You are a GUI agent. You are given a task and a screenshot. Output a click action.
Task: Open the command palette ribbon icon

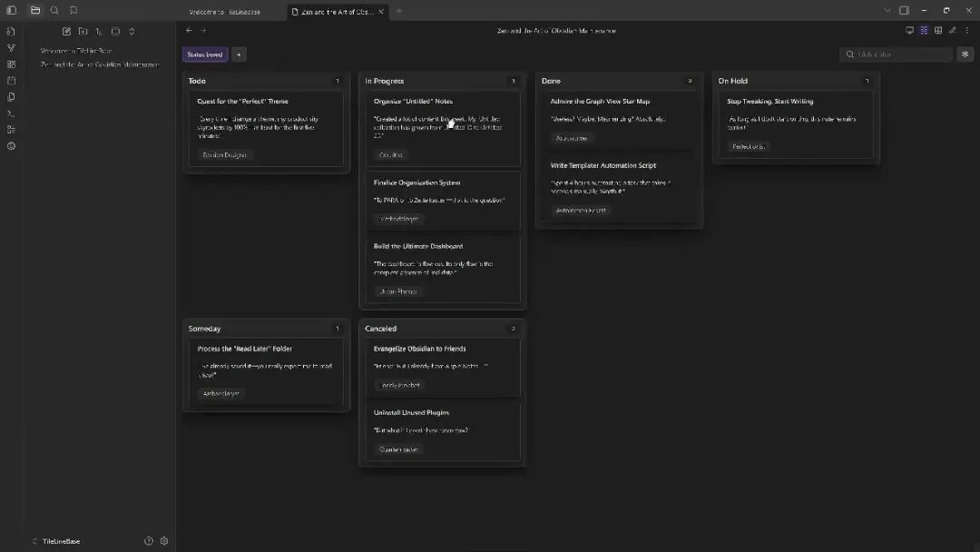pyautogui.click(x=11, y=113)
